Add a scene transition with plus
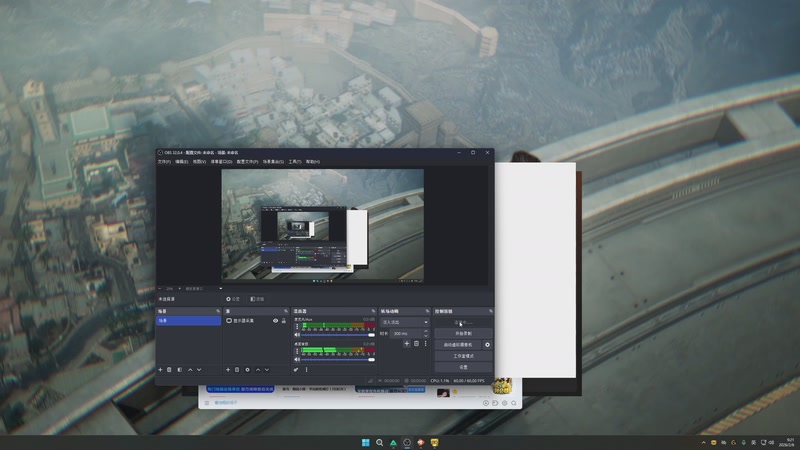 click(406, 343)
